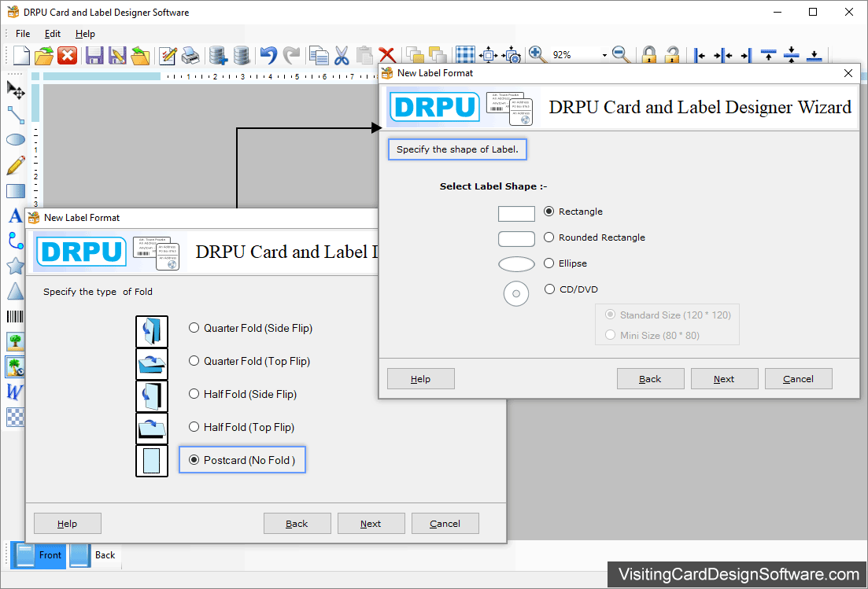Click the Quarter Fold Side Flip thumbnail
868x589 pixels.
point(152,331)
